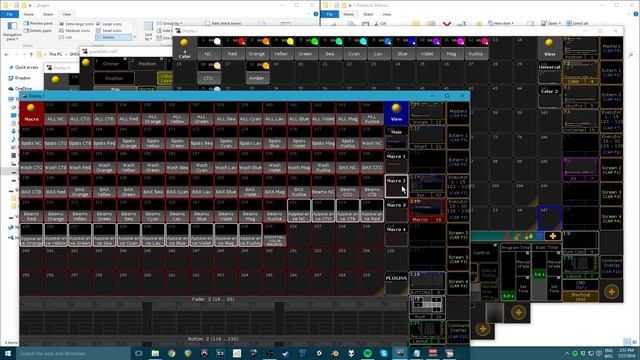
Task: Toggle the Preview pane option
Action: click(x=38, y=24)
